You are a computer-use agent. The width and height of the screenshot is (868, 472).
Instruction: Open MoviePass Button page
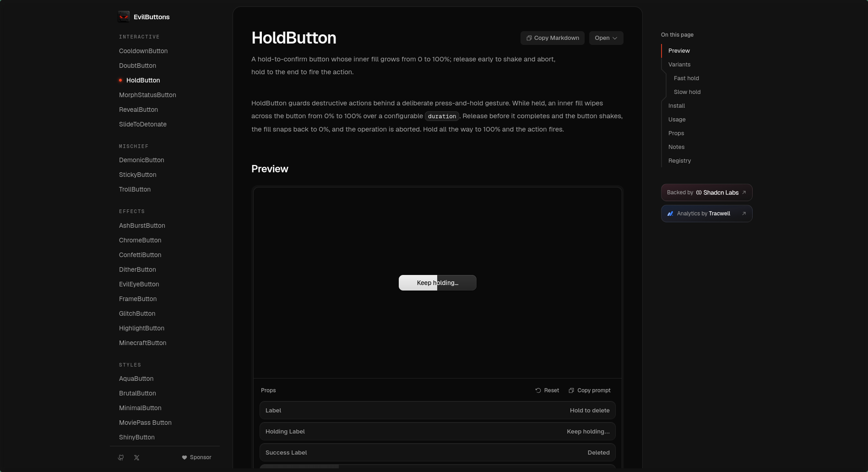pos(145,423)
